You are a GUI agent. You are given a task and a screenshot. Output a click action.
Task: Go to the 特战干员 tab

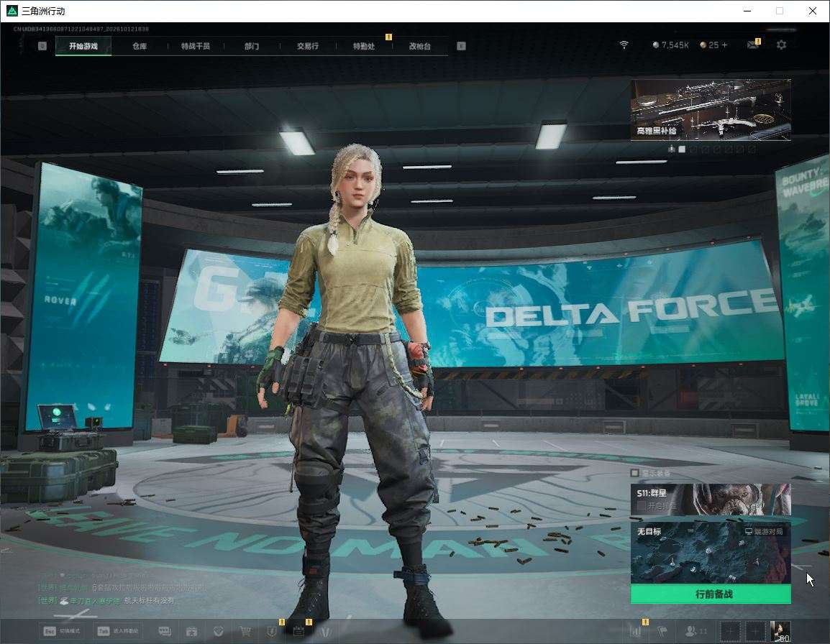click(x=196, y=46)
